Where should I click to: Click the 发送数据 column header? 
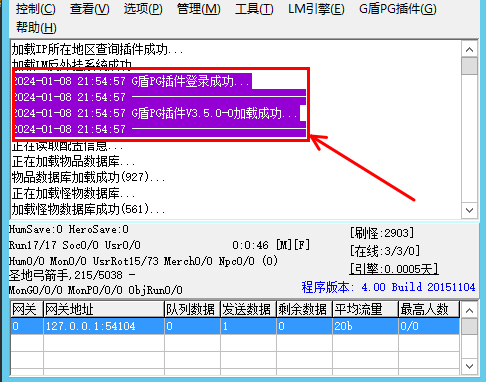pos(248,309)
